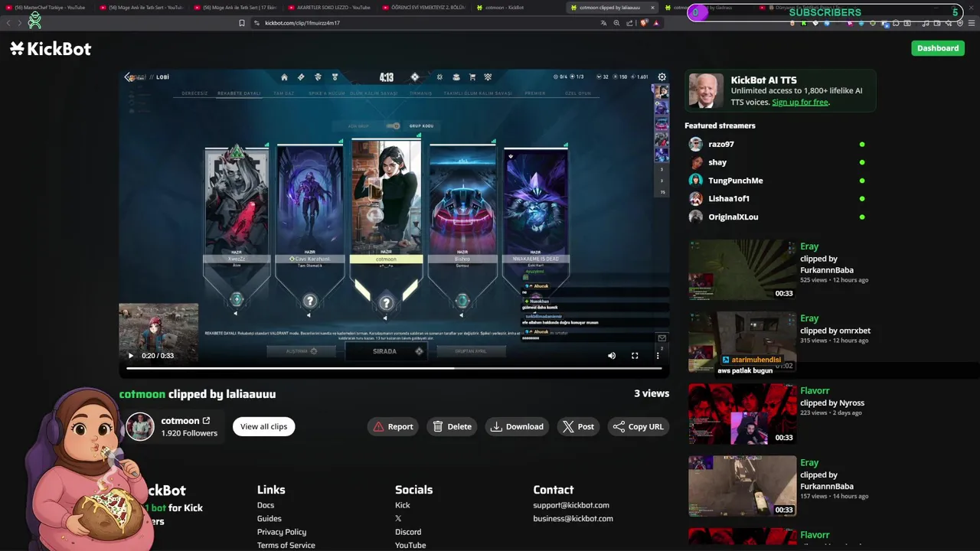This screenshot has width=980, height=551.
Task: Click browser back arrow
Action: pyautogui.click(x=8, y=23)
